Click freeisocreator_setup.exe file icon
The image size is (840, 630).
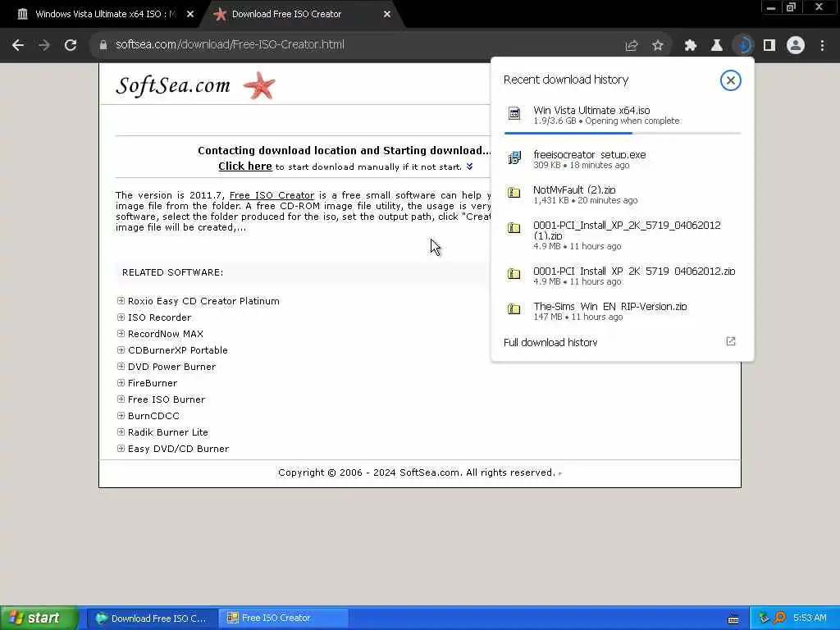click(x=514, y=157)
